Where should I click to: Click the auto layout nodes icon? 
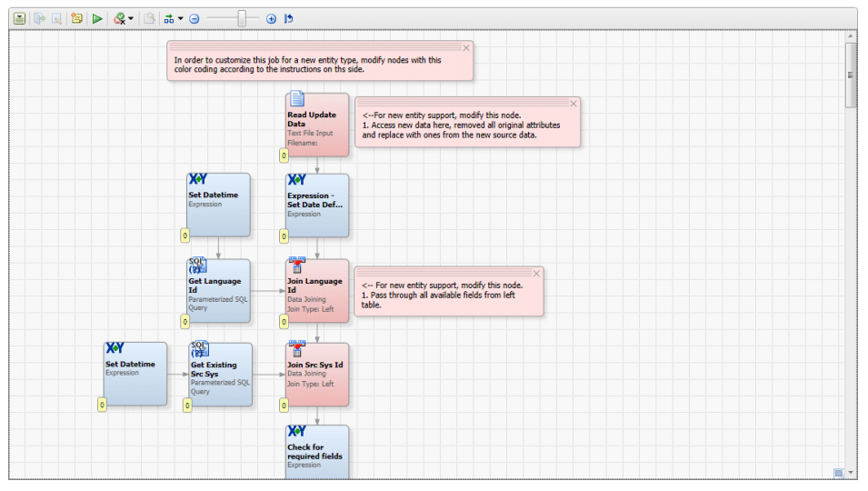coord(169,19)
